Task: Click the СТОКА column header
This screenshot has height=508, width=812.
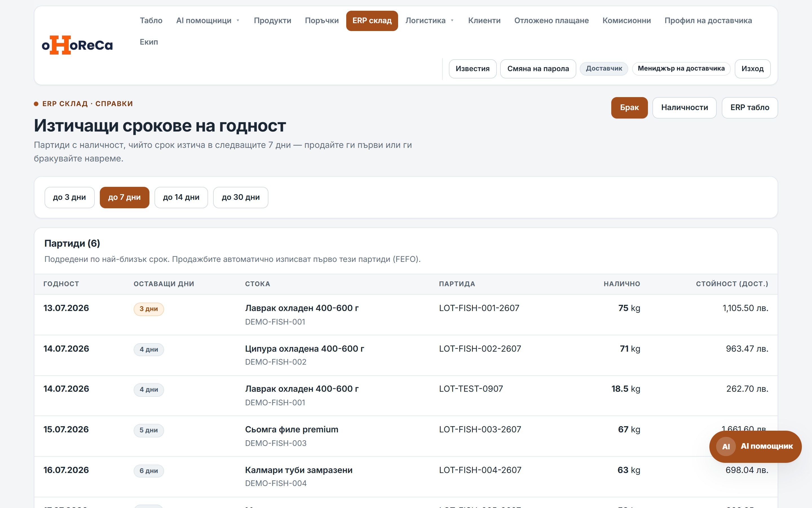Action: click(x=257, y=284)
